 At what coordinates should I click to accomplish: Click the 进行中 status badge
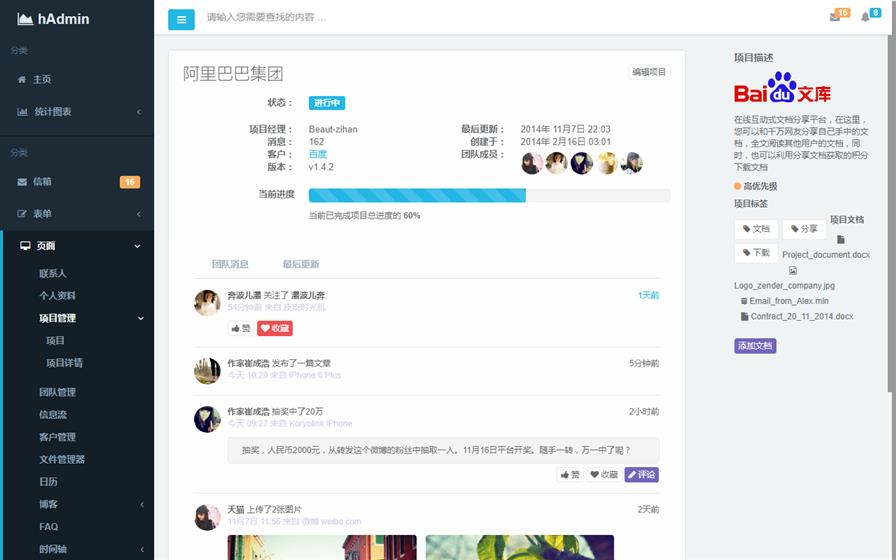(x=327, y=103)
